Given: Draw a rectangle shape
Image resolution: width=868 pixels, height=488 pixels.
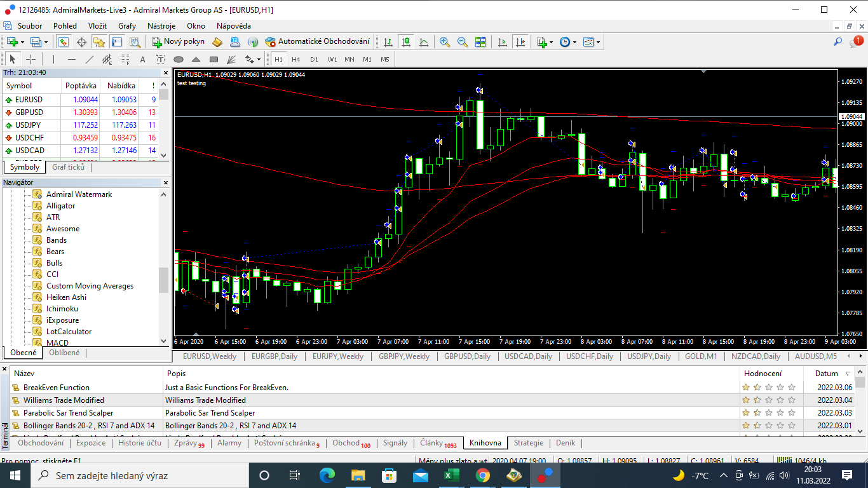Looking at the screenshot, I should click(214, 60).
